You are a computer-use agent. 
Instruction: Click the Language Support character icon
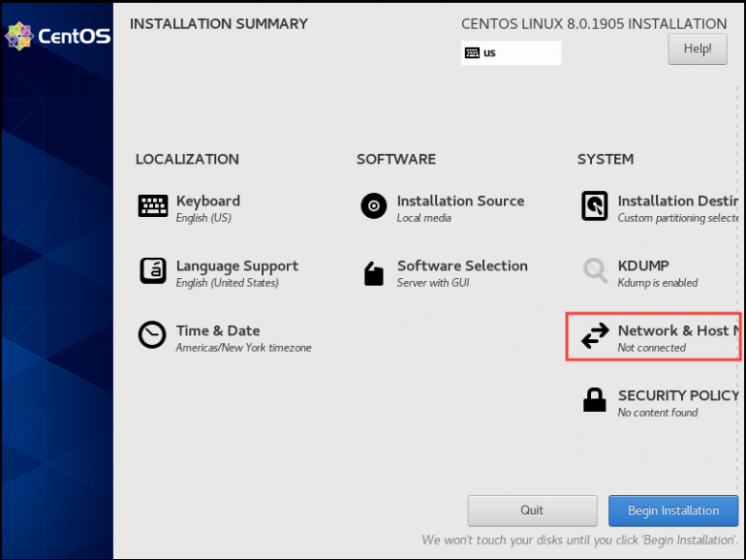(153, 270)
